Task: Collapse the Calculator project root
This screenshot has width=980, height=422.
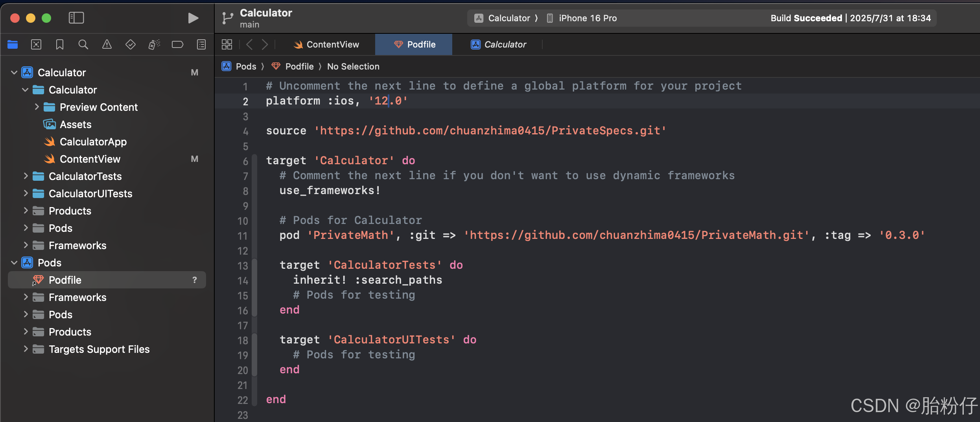Action: coord(14,72)
